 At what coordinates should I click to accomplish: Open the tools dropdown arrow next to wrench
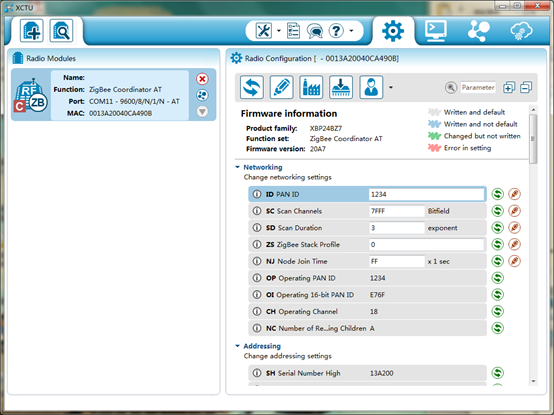279,31
